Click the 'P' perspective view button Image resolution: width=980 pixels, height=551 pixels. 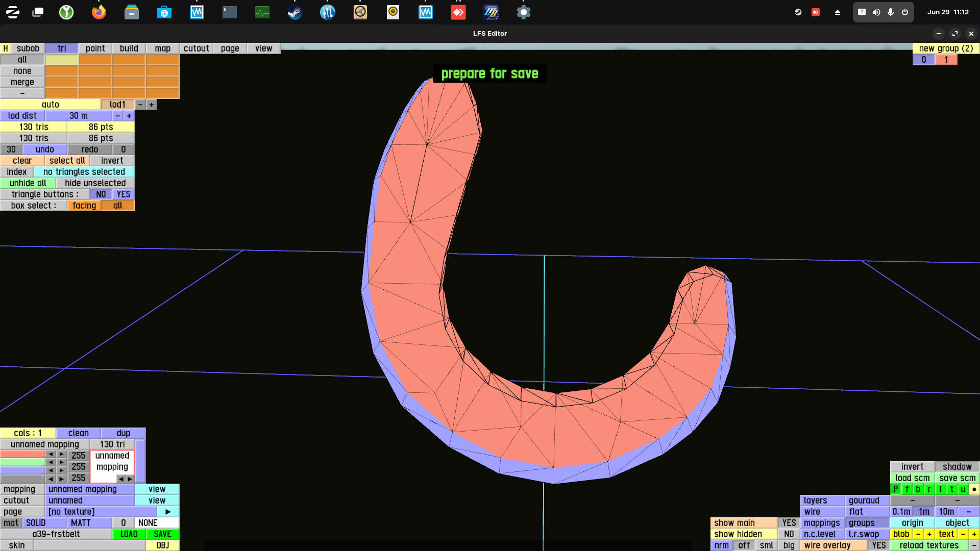[895, 489]
